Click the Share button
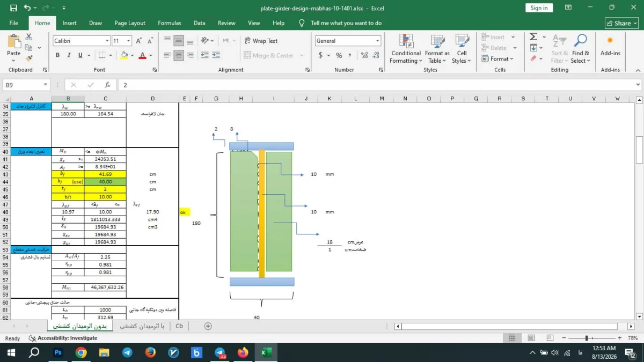The width and height of the screenshot is (644, 362). pos(621,23)
